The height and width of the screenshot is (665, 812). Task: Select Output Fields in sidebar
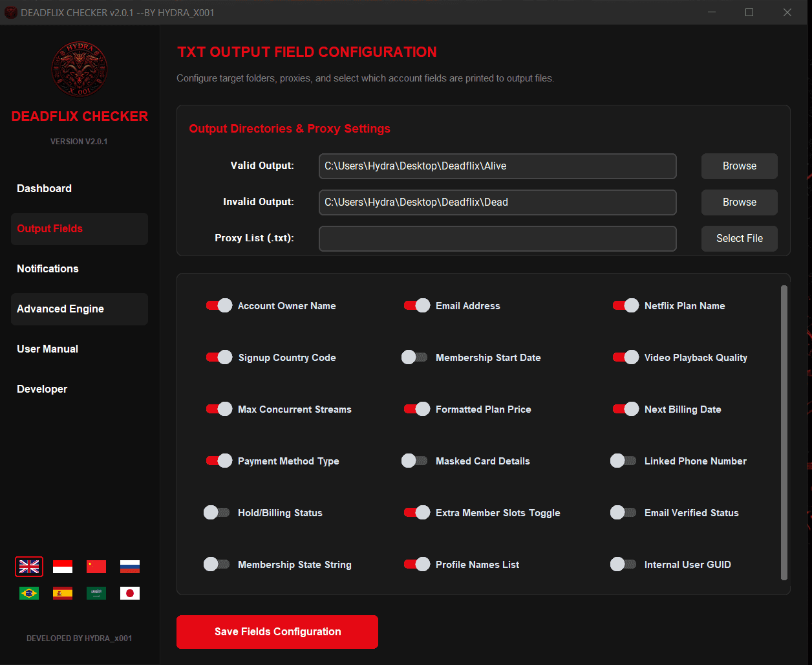click(80, 229)
